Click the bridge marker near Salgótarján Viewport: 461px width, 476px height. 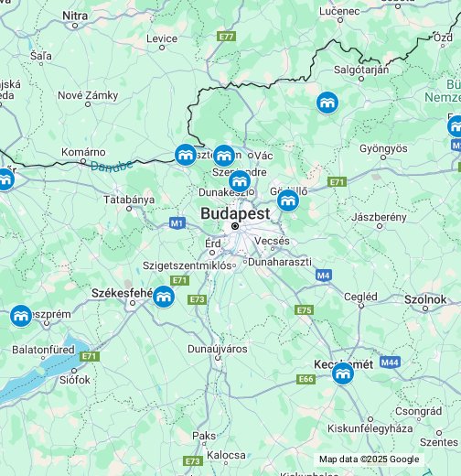tap(327, 103)
